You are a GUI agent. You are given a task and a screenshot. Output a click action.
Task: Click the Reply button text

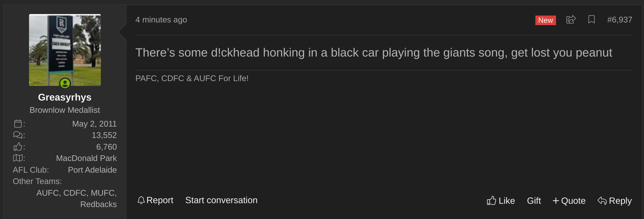click(x=620, y=201)
